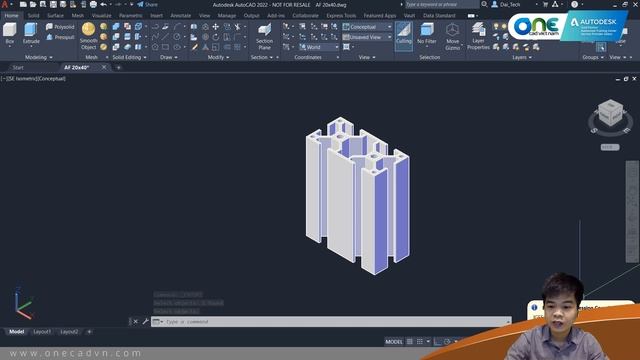Click the Erase pencil icon
The height and width of the screenshot is (360, 640).
coord(195,47)
